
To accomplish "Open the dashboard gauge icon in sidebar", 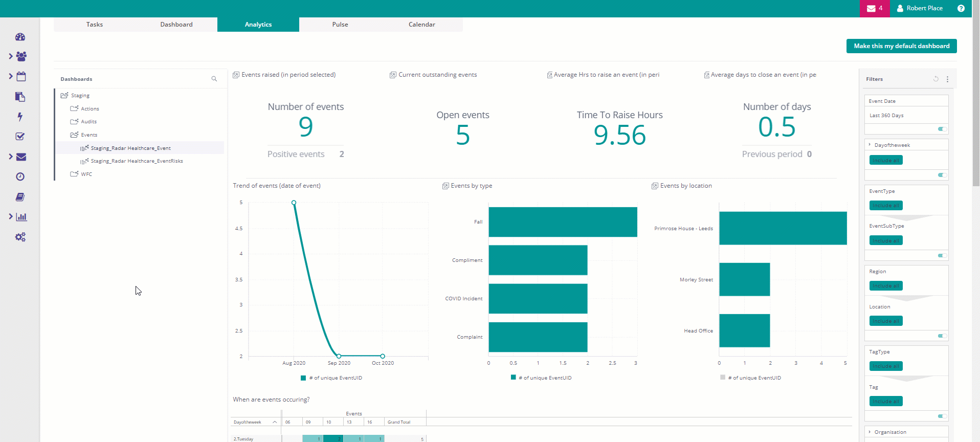I will point(20,37).
